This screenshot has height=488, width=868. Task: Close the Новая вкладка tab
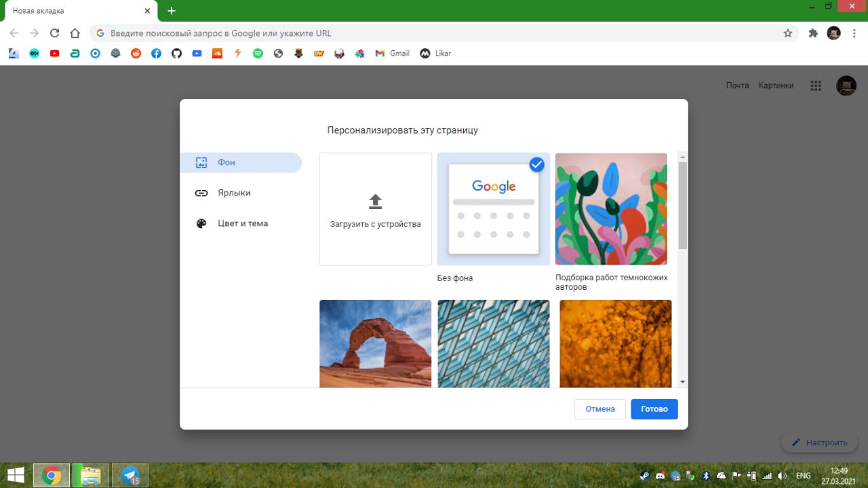click(x=147, y=11)
